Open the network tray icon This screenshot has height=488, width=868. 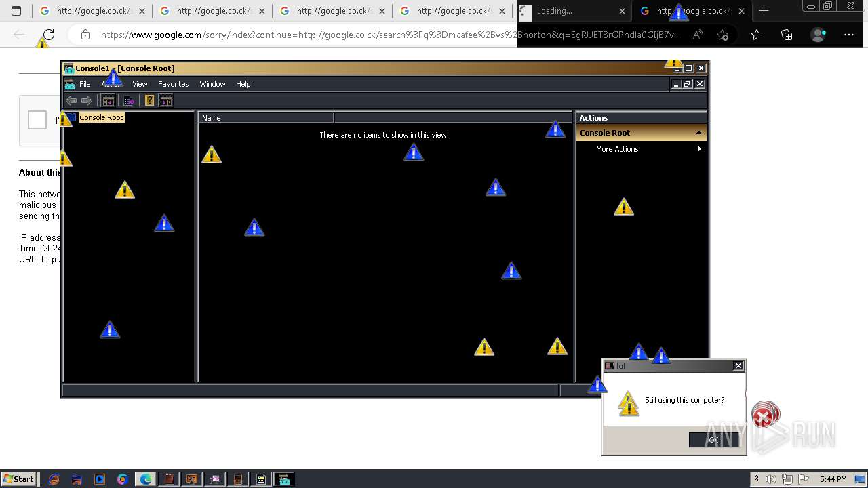click(787, 479)
